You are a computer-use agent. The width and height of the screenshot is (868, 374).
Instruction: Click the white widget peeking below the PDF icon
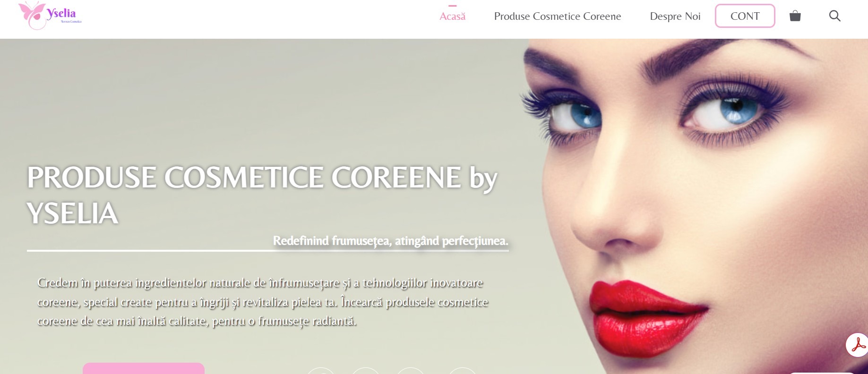822,373
